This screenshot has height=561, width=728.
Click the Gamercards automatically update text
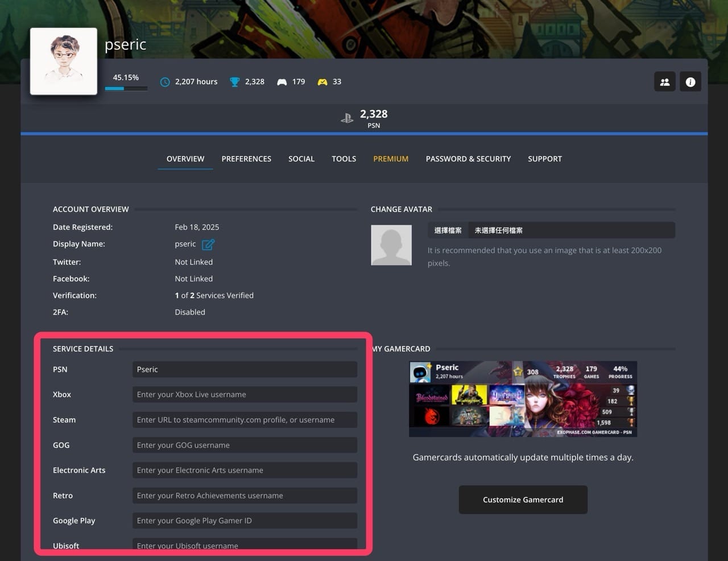[523, 457]
